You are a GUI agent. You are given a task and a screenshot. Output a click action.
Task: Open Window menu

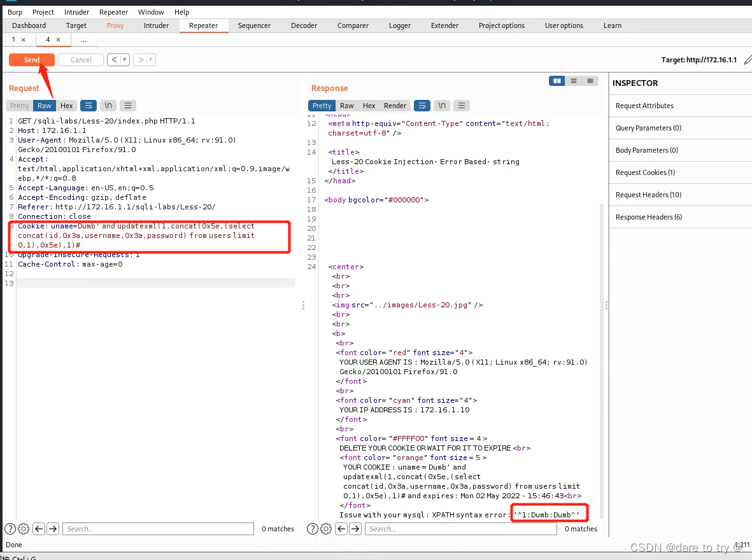click(151, 12)
